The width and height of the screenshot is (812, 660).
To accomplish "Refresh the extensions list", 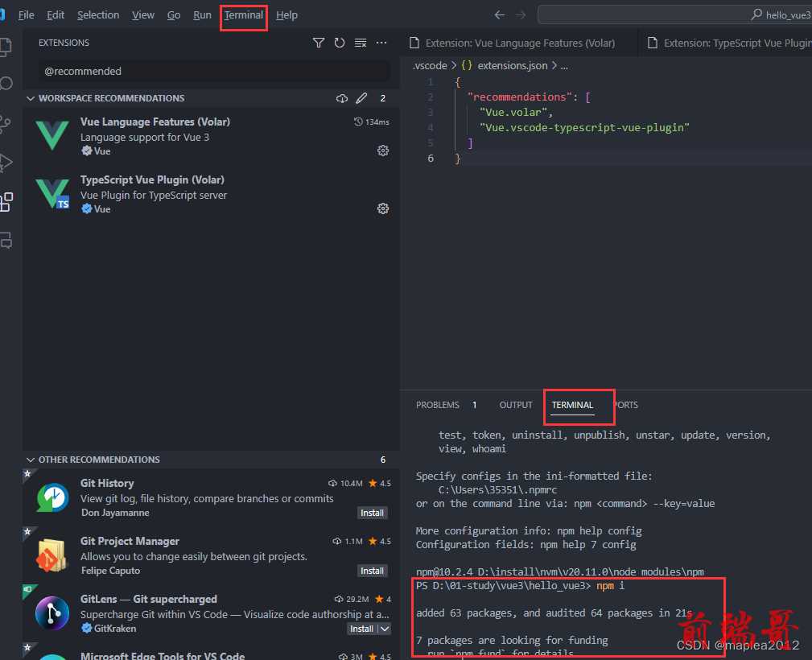I will pyautogui.click(x=339, y=43).
